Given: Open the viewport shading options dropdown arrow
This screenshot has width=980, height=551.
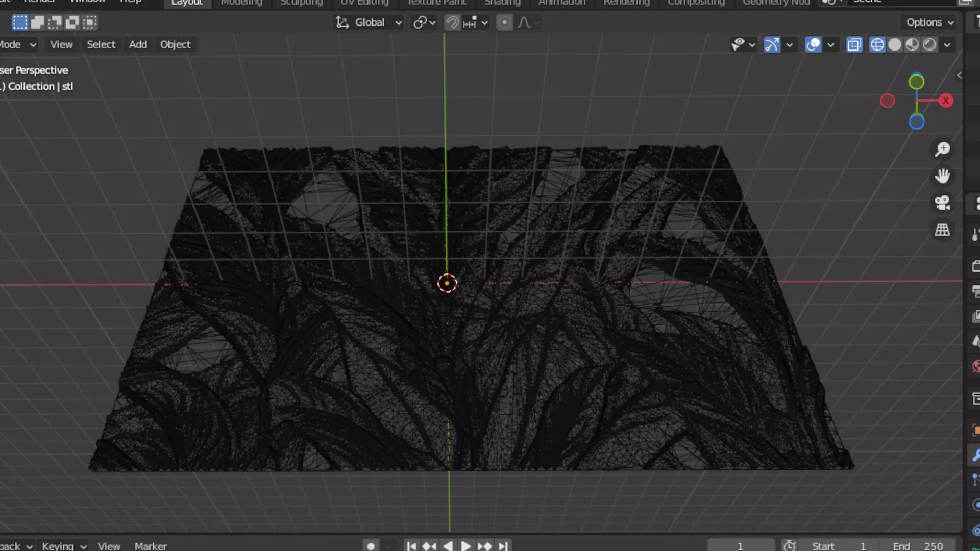Looking at the screenshot, I should [947, 45].
